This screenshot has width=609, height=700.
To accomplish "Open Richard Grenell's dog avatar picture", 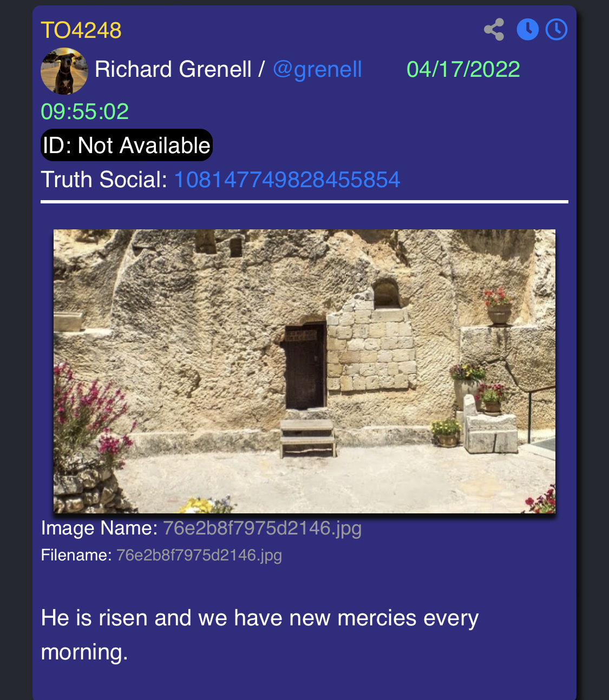I will [64, 71].
